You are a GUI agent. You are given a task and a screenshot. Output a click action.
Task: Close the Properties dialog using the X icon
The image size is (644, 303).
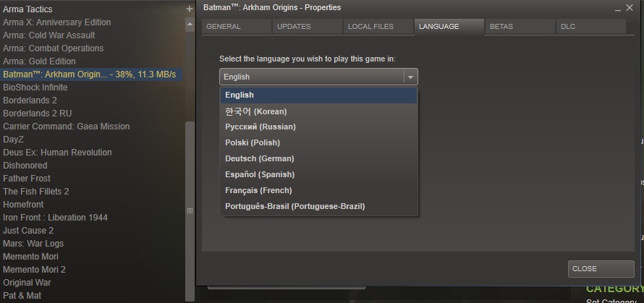click(632, 8)
